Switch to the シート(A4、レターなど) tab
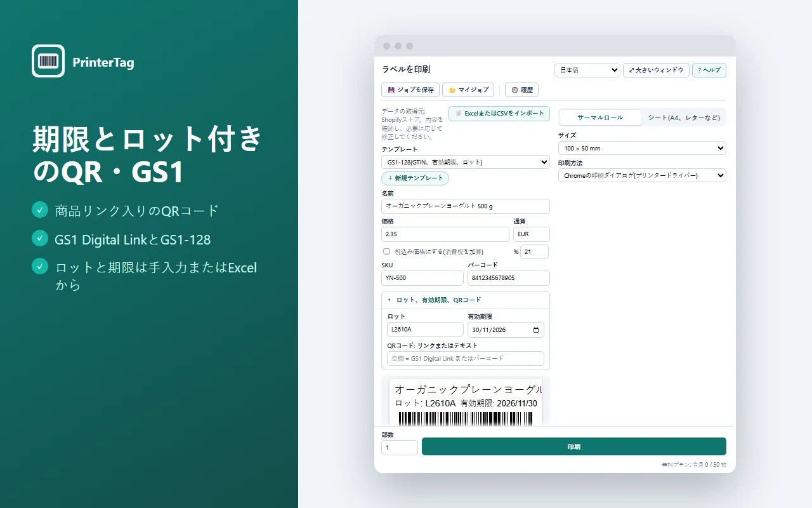The height and width of the screenshot is (508, 812). click(x=684, y=117)
